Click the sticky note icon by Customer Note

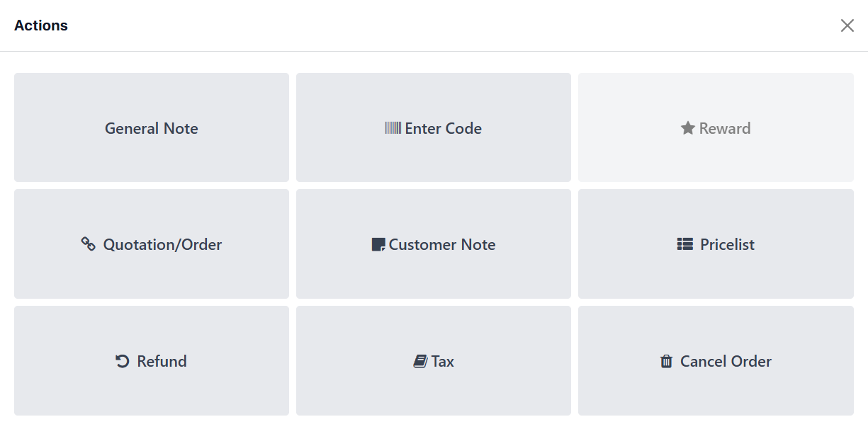pyautogui.click(x=378, y=245)
